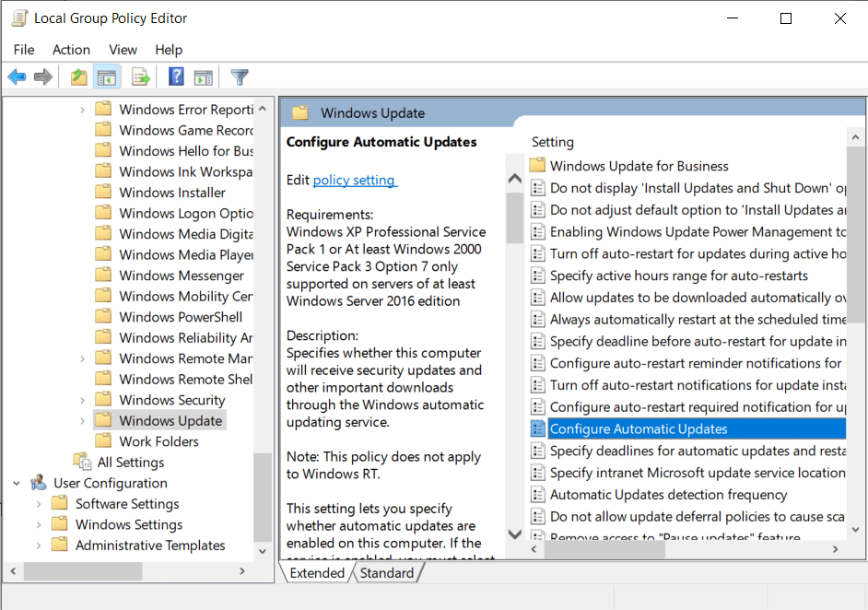
Task: Select All Settings in the tree
Action: 131,463
